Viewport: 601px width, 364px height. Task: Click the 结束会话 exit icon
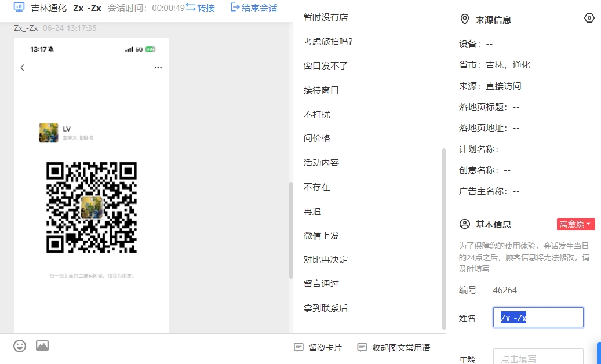[x=235, y=8]
